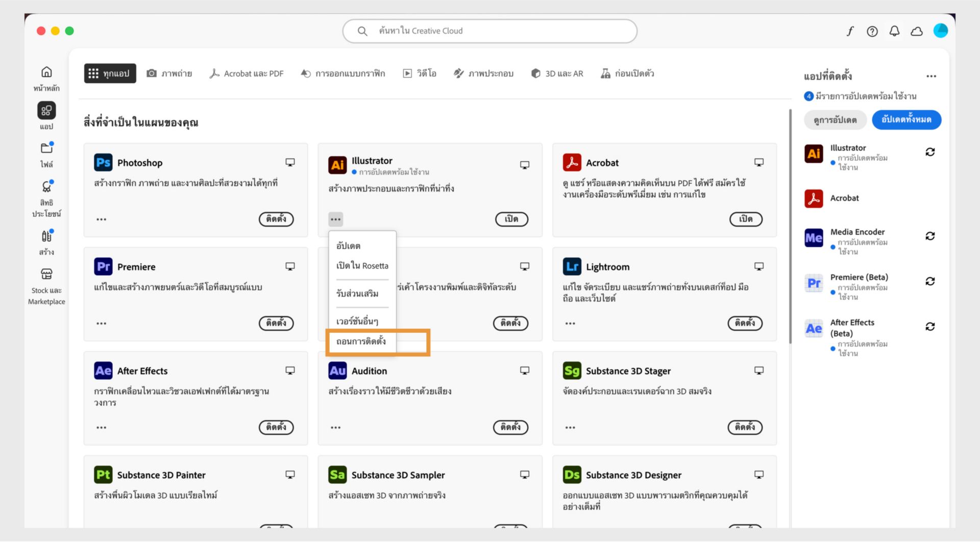Click the Creative Cloud search field
This screenshot has height=542, width=980.
click(x=490, y=31)
